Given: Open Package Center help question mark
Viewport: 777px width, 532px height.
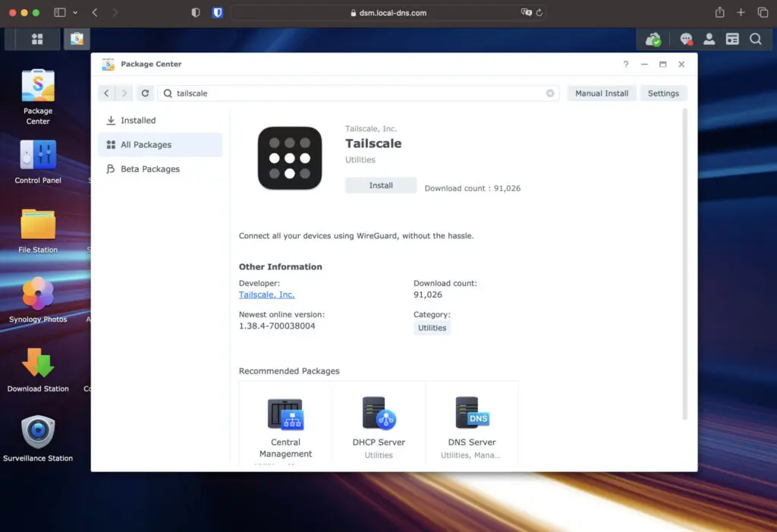Looking at the screenshot, I should click(x=626, y=65).
